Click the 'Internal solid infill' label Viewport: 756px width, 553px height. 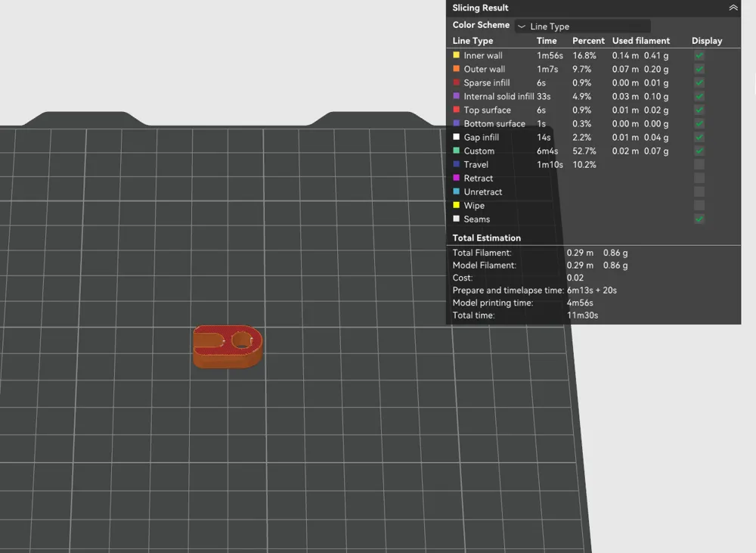[x=499, y=97]
